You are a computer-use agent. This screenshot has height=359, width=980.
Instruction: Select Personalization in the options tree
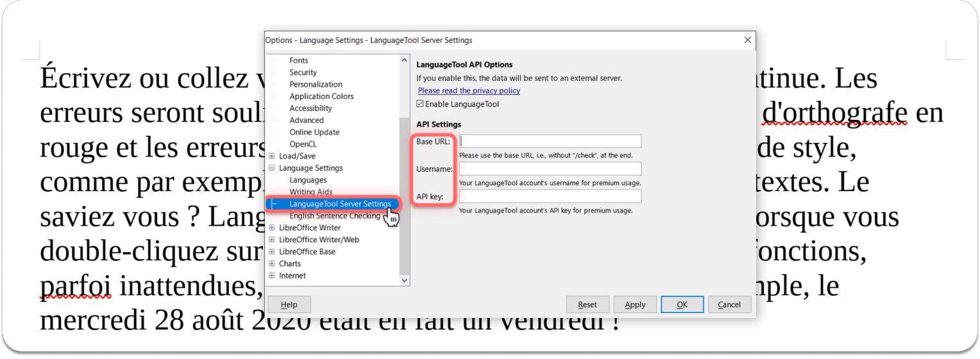pos(316,85)
